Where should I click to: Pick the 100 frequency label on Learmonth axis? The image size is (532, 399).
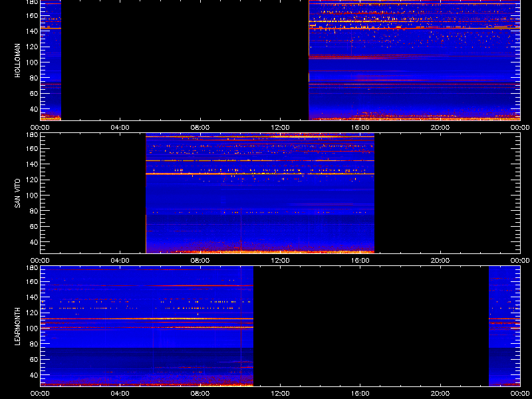click(33, 328)
